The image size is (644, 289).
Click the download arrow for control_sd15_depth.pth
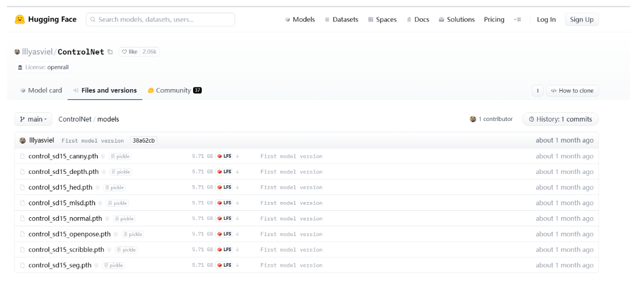(x=237, y=172)
